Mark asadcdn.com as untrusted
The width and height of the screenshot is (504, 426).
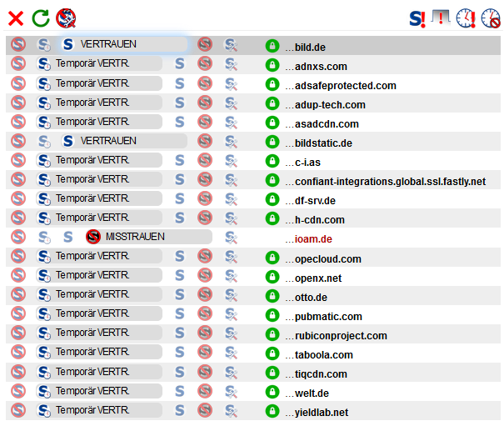[205, 122]
